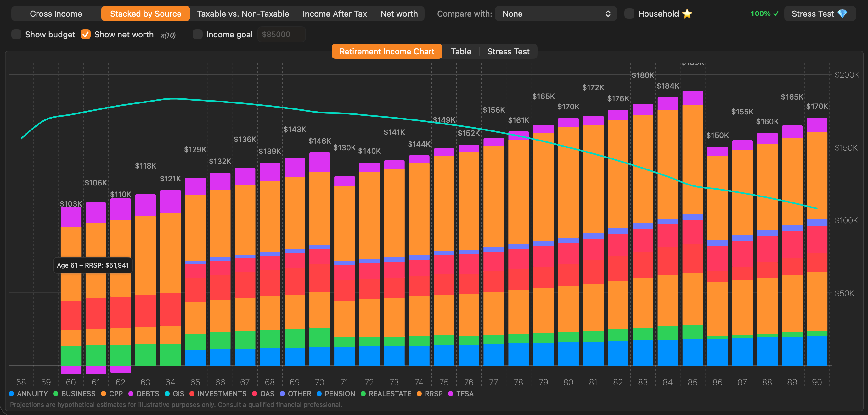Uncheck the Show net worth checkbox
The image size is (868, 415).
(86, 34)
